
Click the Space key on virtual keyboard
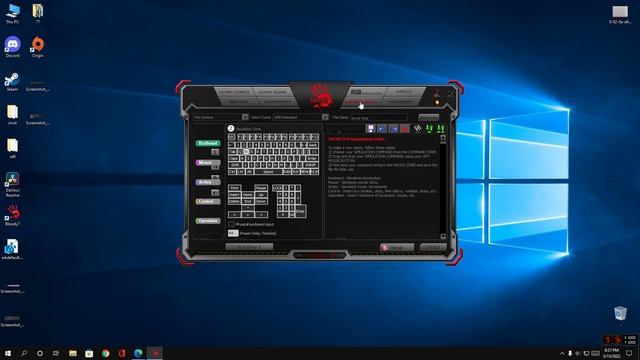pos(268,172)
